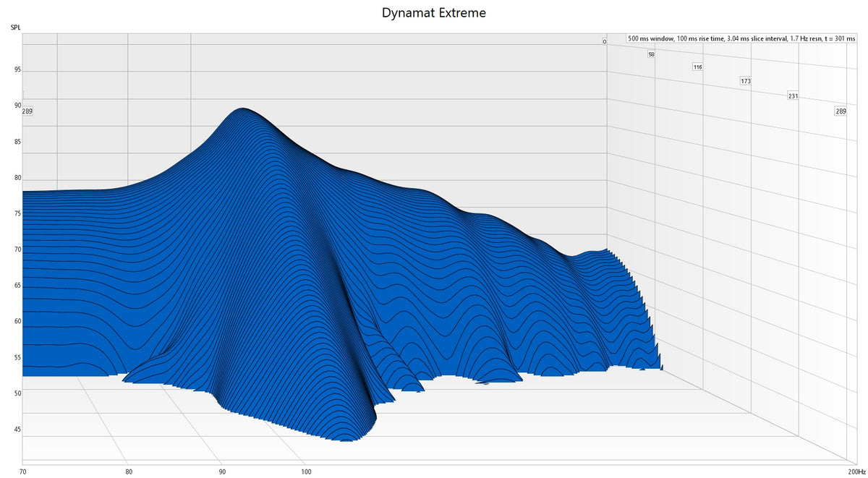This screenshot has height=478, width=868.
Task: Click the chart title Dynamat Extreme
Action: click(434, 12)
